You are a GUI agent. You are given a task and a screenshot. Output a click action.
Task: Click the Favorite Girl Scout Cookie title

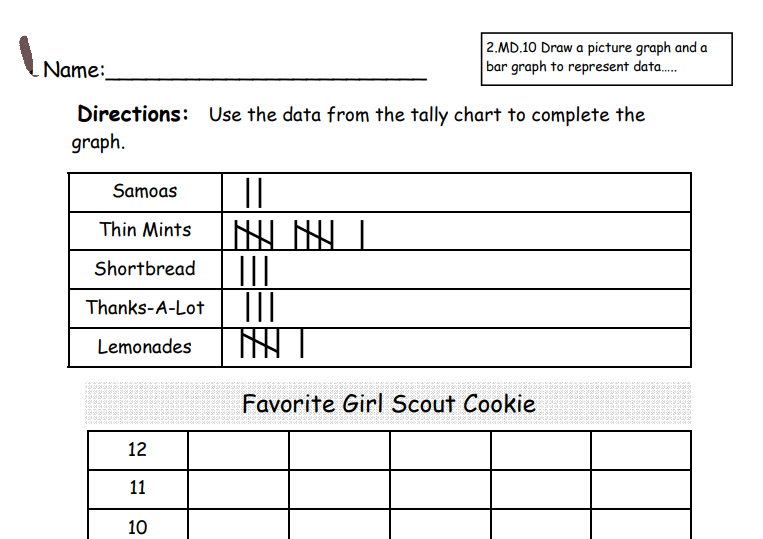coord(389,404)
